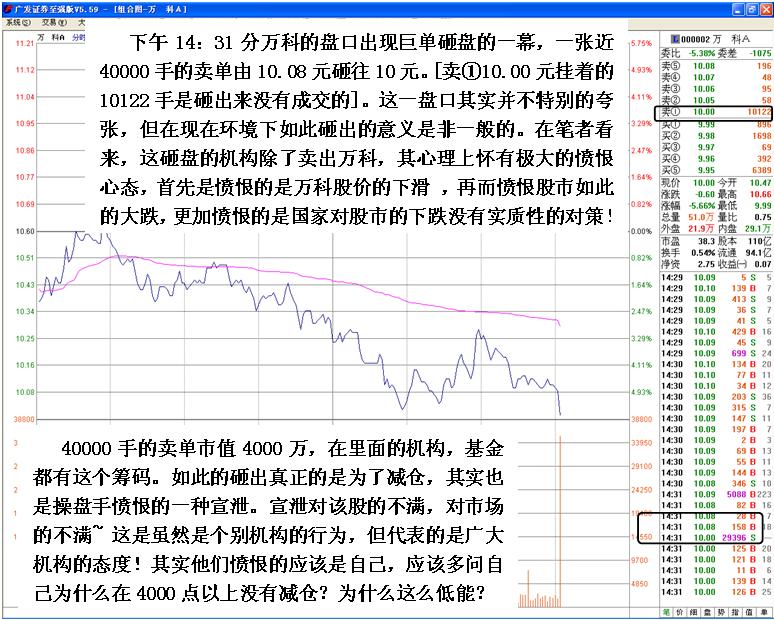Click the 委差 -1075 value
This screenshot has height=620, width=774.
(x=759, y=53)
